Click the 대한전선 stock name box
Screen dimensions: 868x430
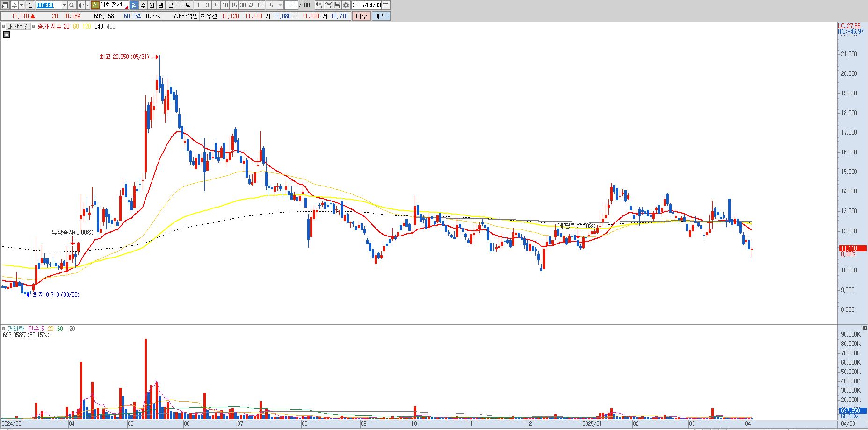coord(114,5)
